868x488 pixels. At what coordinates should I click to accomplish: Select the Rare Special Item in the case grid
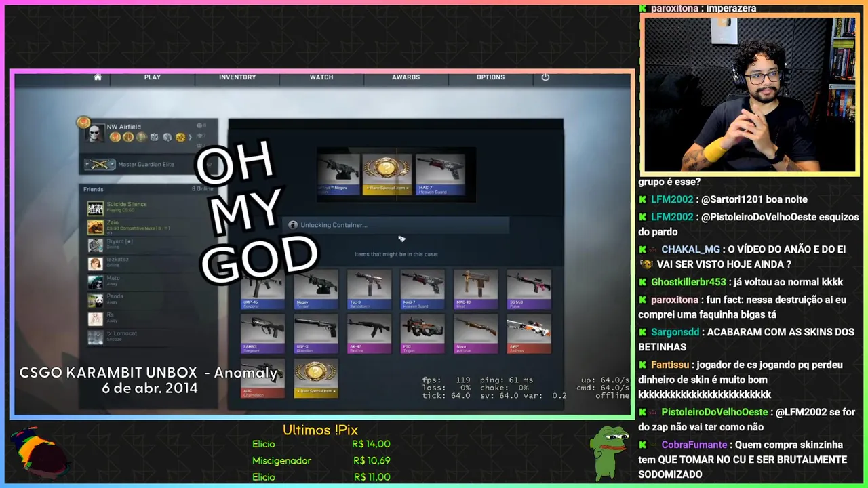316,378
